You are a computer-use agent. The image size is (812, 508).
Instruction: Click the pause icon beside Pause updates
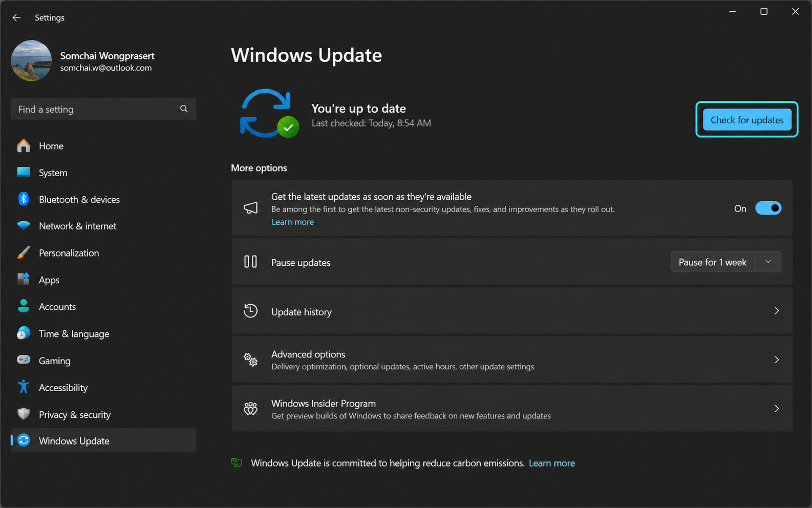[250, 262]
